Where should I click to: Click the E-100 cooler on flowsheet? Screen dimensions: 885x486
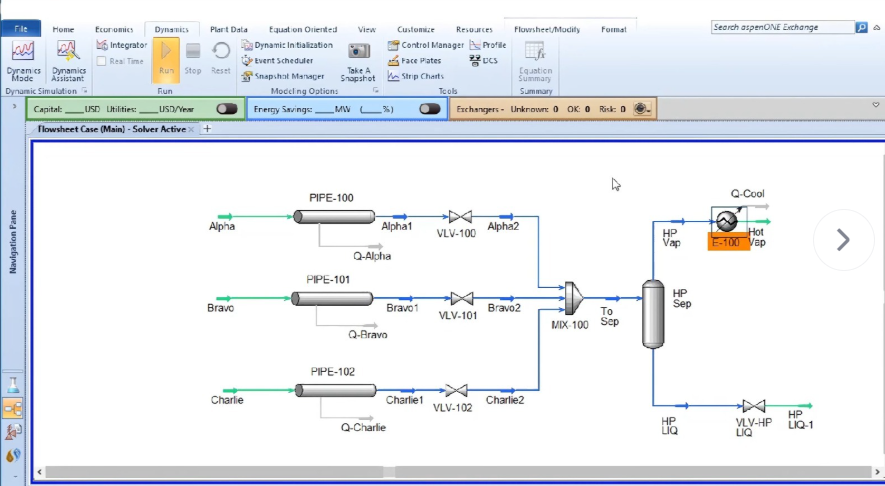coord(727,221)
